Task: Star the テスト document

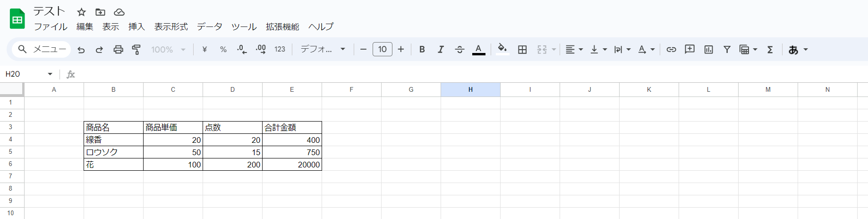Action: 82,12
